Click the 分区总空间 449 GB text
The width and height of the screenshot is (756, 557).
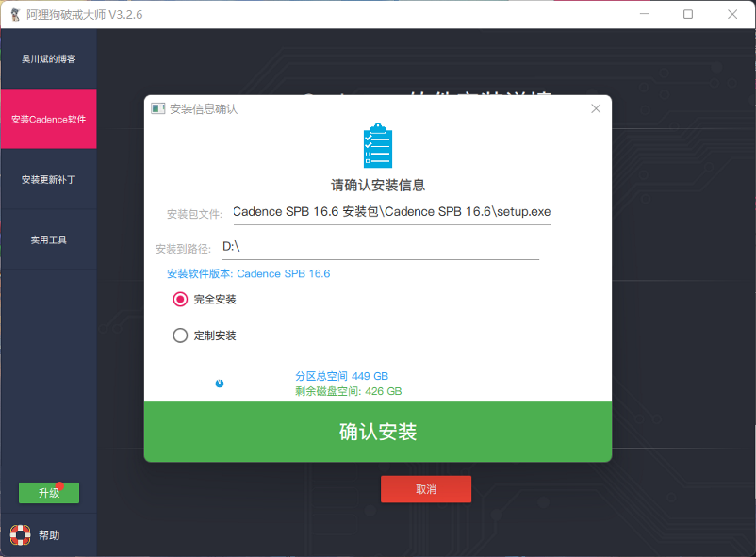pyautogui.click(x=342, y=376)
